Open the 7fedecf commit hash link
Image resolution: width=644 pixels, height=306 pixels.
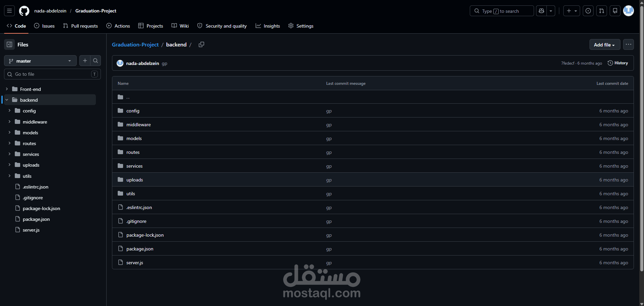[x=568, y=63]
